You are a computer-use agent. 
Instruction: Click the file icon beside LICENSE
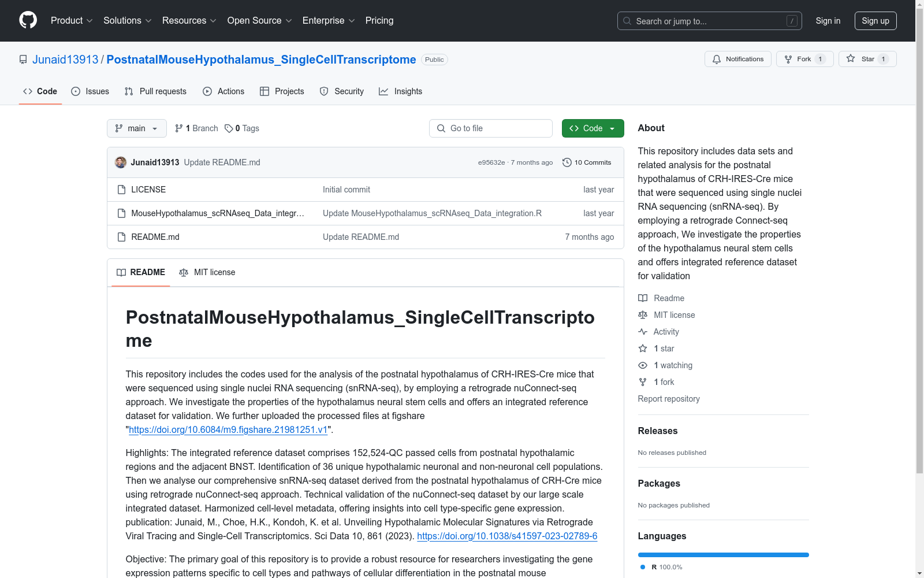[121, 190]
